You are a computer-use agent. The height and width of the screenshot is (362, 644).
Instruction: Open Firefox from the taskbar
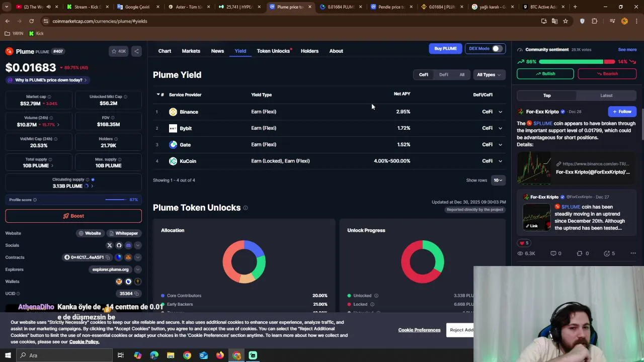[220, 355]
